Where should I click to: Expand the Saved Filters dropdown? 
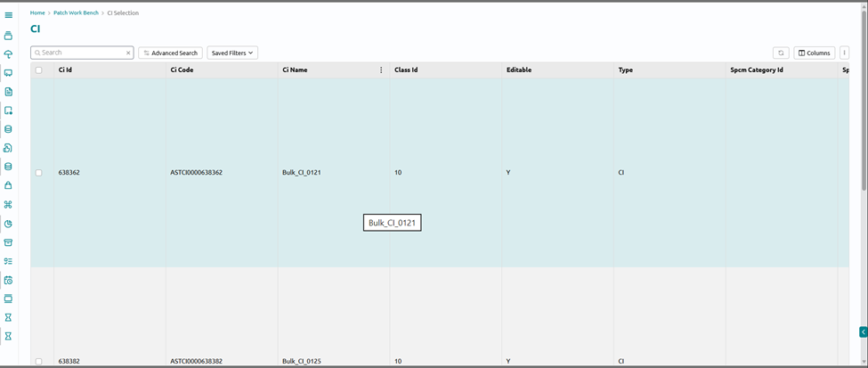(232, 53)
